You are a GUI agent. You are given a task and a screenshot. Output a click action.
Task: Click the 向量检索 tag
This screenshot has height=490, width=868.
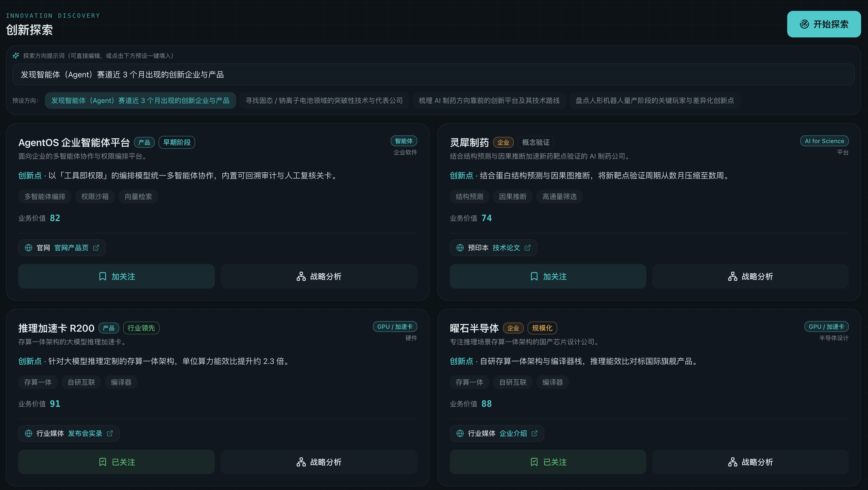tap(138, 196)
